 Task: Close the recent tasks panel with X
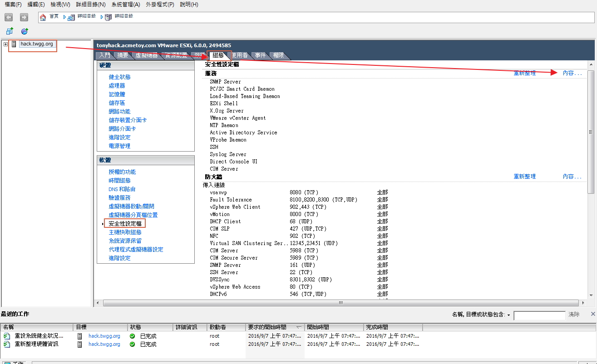592,314
